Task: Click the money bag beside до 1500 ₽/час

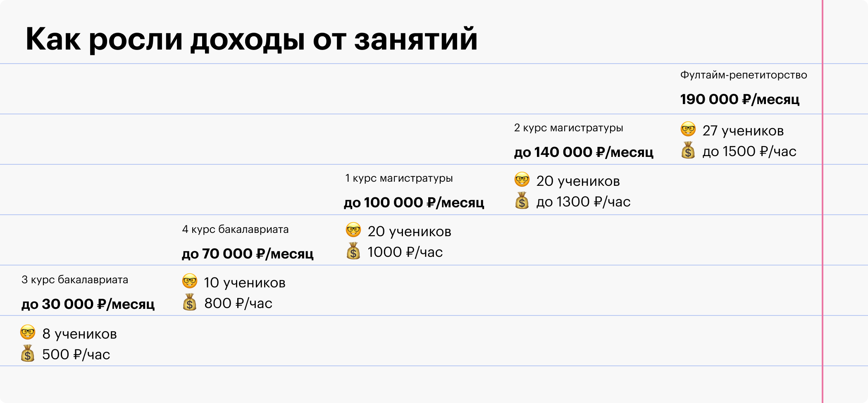Action: (x=688, y=150)
